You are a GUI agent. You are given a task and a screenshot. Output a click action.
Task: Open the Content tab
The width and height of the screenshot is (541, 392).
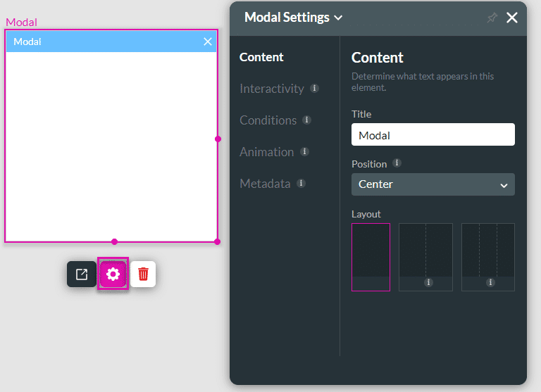261,57
